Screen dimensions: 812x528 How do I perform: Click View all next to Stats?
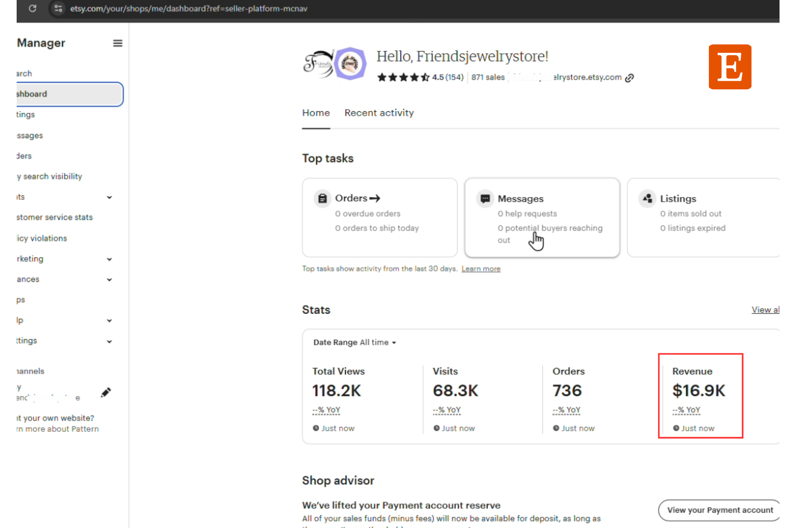(x=765, y=310)
